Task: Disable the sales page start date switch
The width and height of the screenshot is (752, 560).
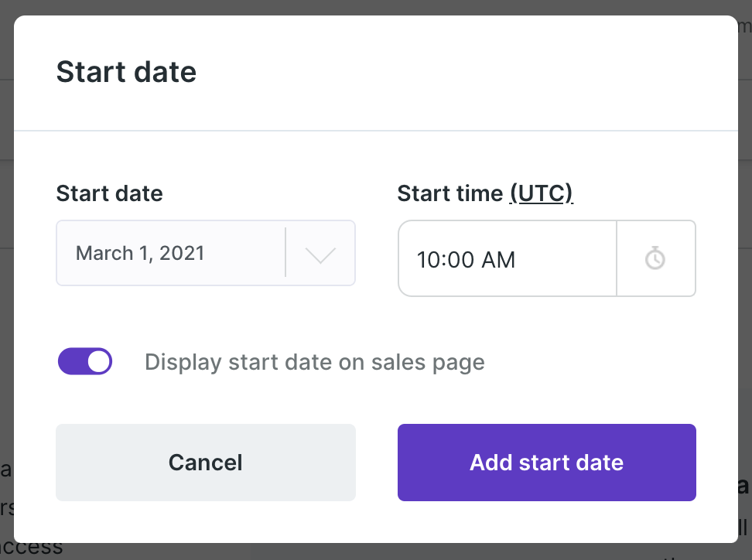Action: (x=84, y=361)
